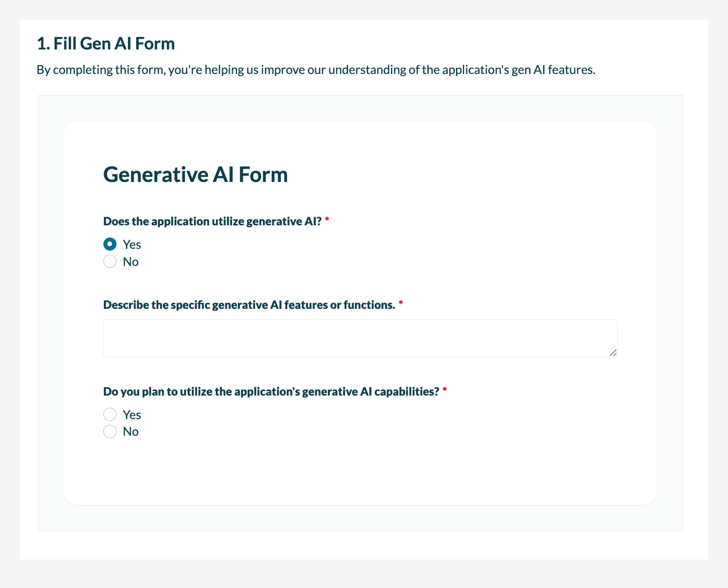This screenshot has width=728, height=588.
Task: Click the gray panel border surrounding the form card
Action: click(51, 305)
